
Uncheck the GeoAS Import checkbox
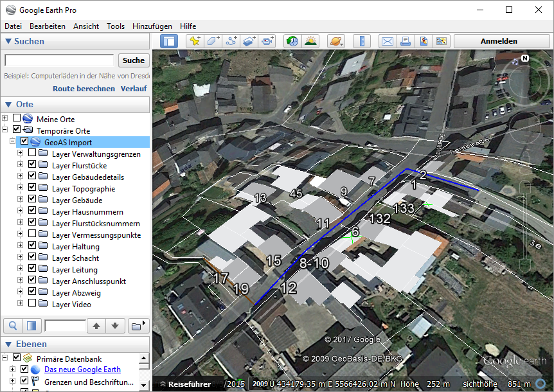(24, 141)
